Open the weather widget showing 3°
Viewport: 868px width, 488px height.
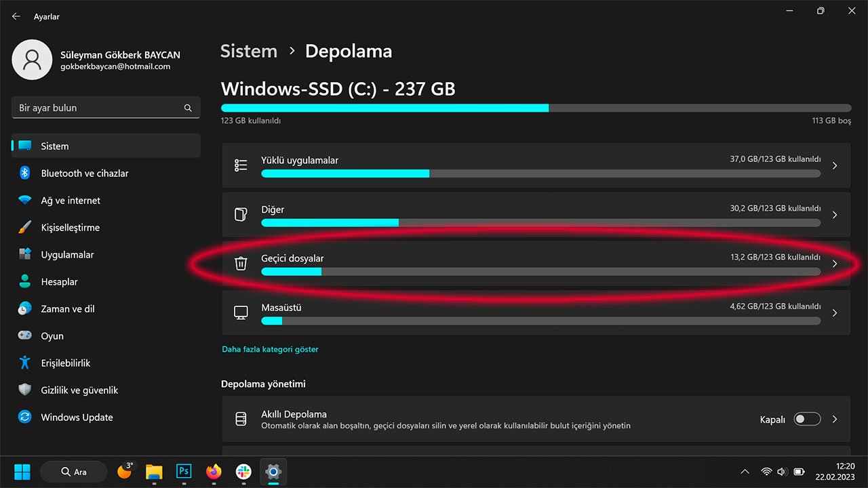(x=125, y=470)
